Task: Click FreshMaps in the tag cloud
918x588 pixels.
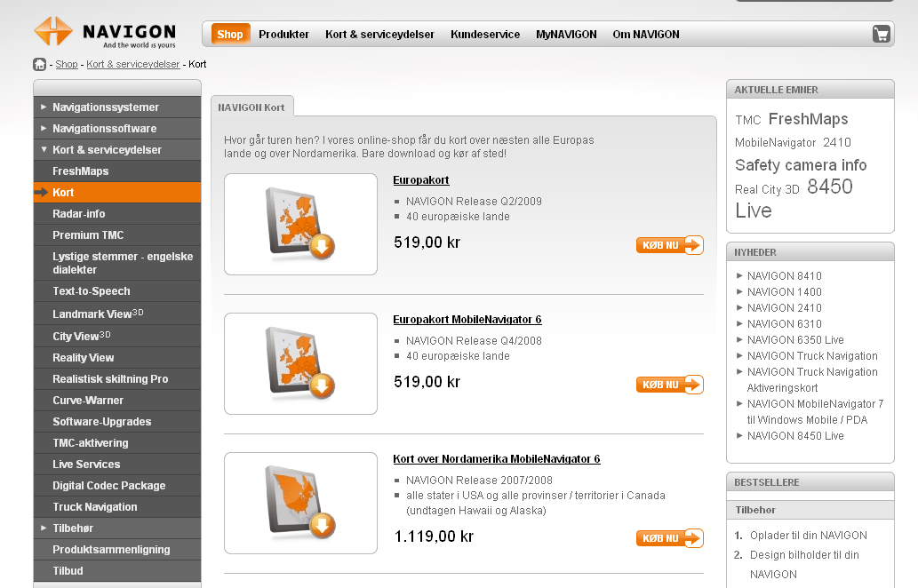Action: coord(808,119)
